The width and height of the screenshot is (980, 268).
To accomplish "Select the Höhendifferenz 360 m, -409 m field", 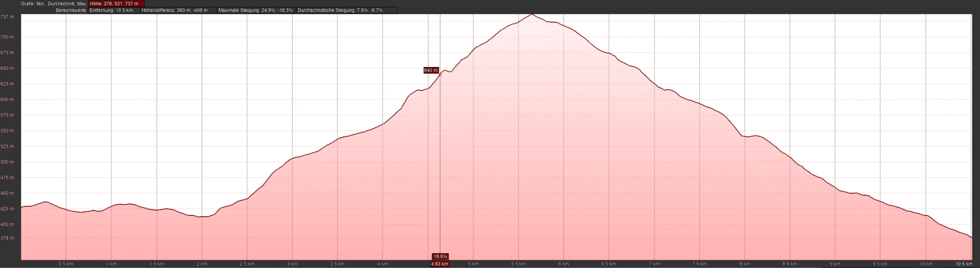I will 178,11.
